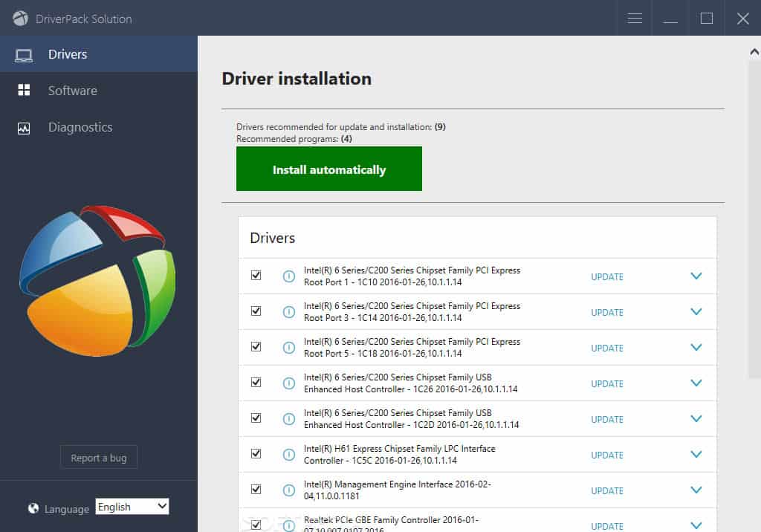
Task: Expand details for Root Port 5 - 1C18
Action: (x=696, y=348)
